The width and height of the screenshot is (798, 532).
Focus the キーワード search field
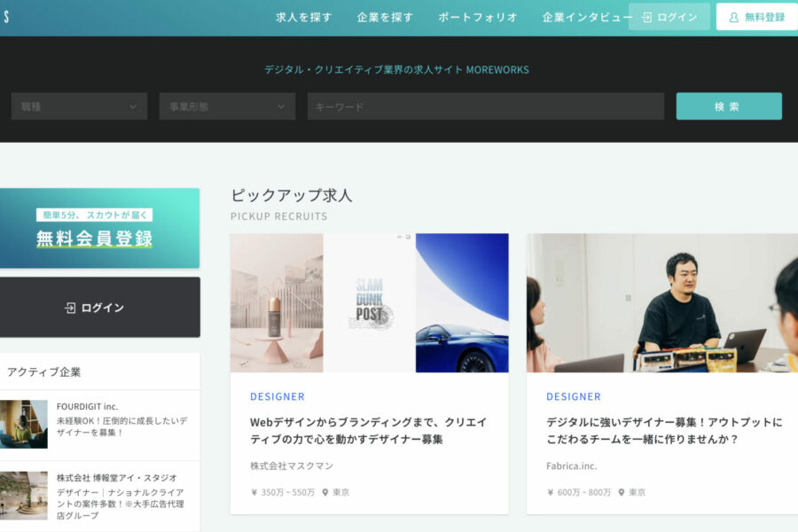coord(485,106)
